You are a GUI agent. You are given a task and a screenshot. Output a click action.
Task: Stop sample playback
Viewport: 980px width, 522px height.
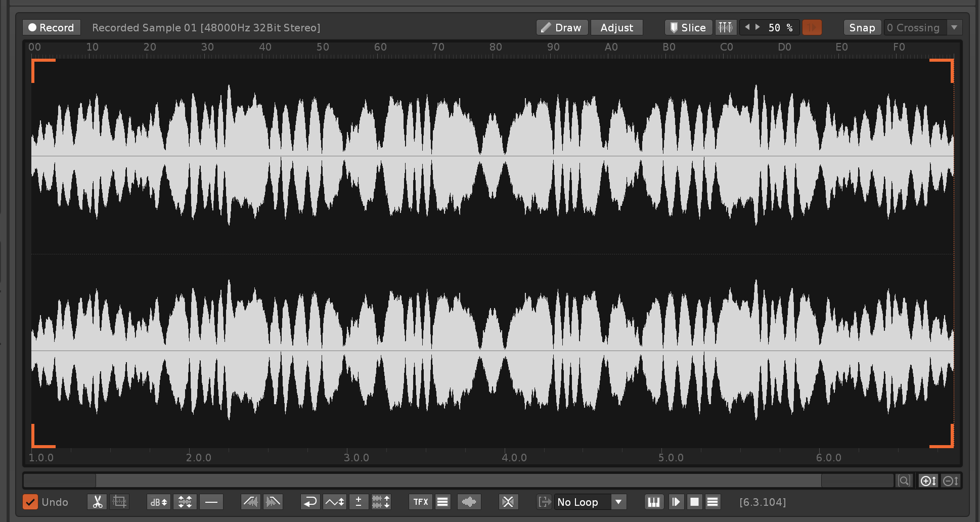click(694, 502)
